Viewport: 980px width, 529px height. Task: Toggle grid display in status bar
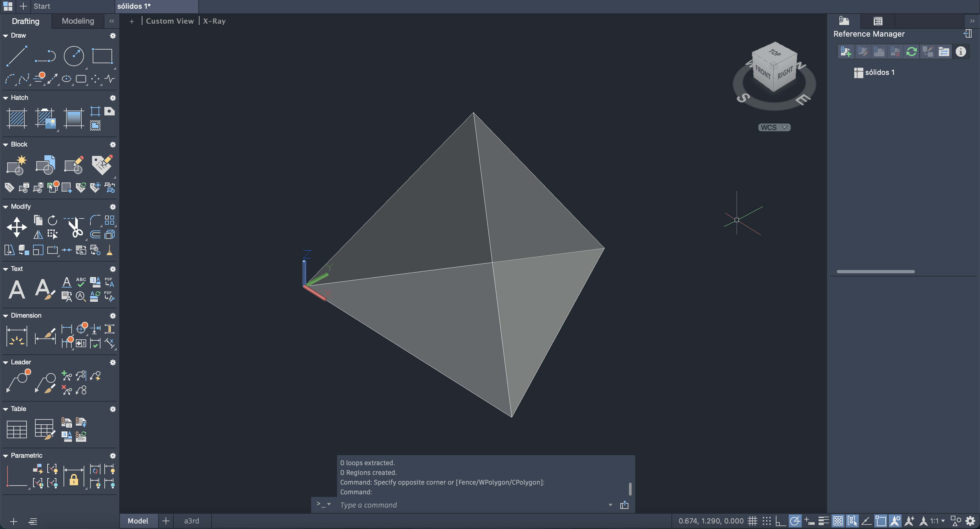(752, 521)
